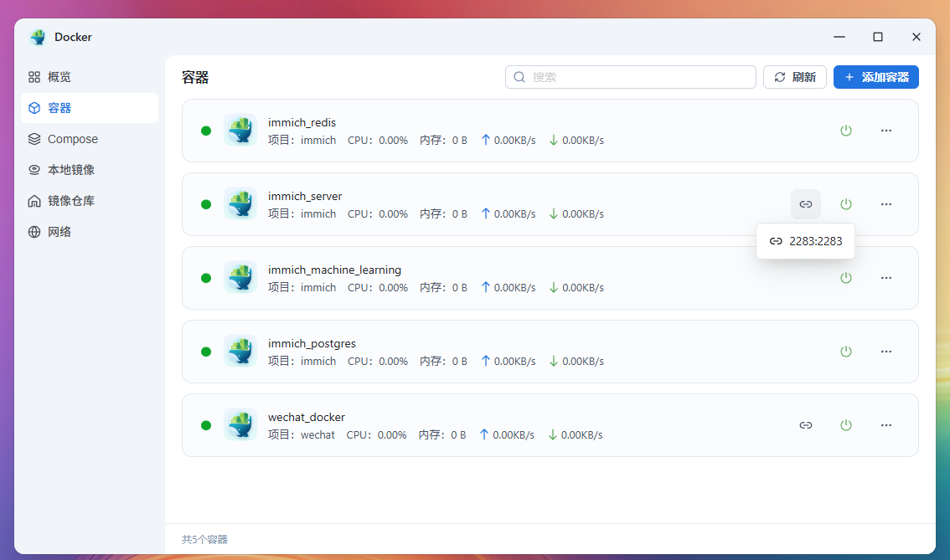Viewport: 950px width, 560px height.
Task: Open 本地镜像 local images
Action: (89, 170)
